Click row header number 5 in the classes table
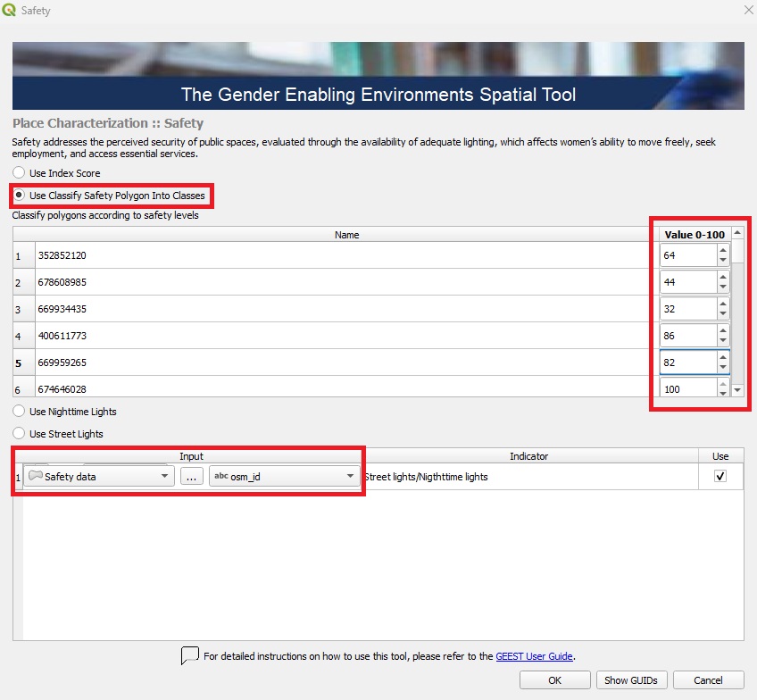Image resolution: width=757 pixels, height=700 pixels. [x=23, y=362]
